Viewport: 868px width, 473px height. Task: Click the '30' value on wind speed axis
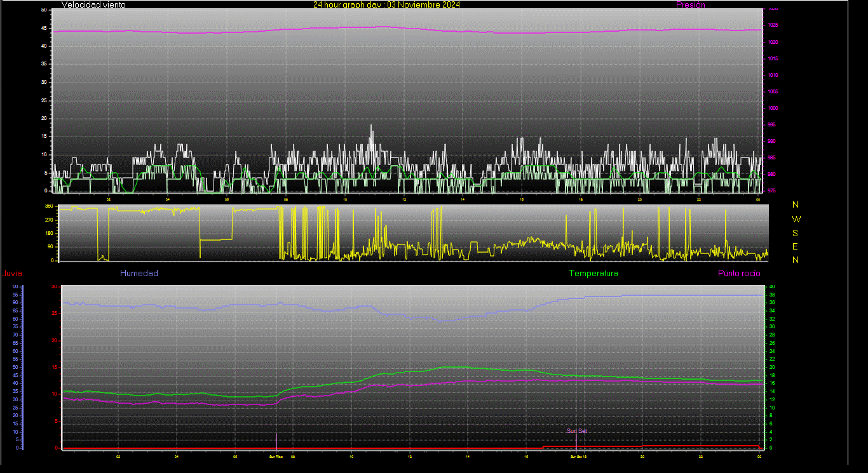pyautogui.click(x=44, y=82)
